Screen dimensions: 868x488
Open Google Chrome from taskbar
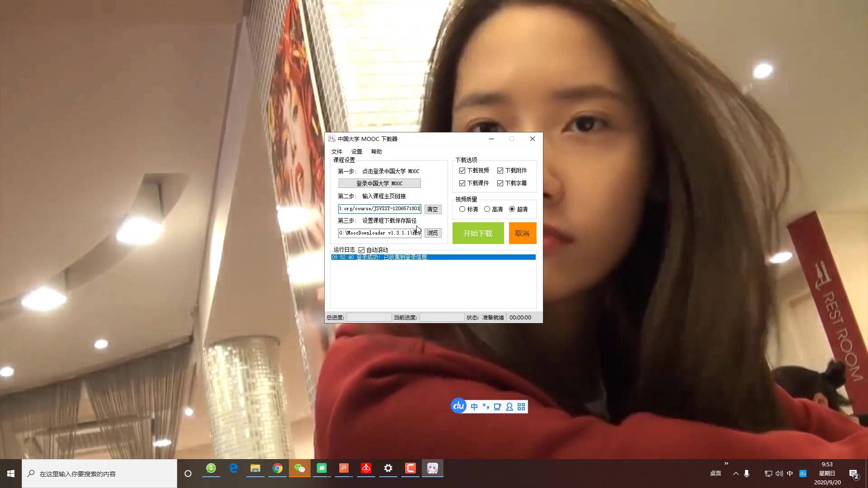pos(278,469)
